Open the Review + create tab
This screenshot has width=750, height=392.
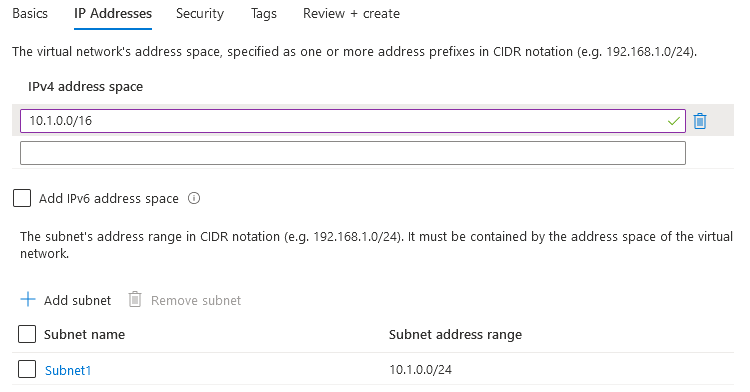pos(351,13)
